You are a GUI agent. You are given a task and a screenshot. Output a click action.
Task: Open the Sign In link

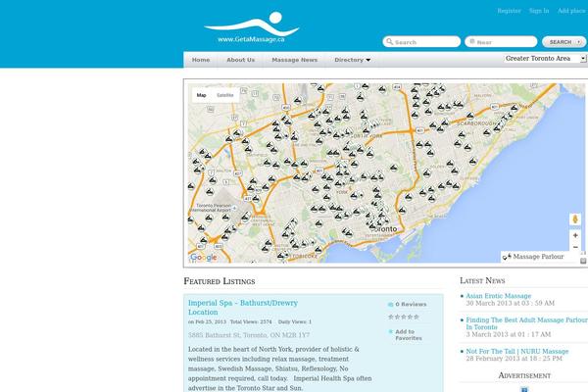[x=539, y=11]
